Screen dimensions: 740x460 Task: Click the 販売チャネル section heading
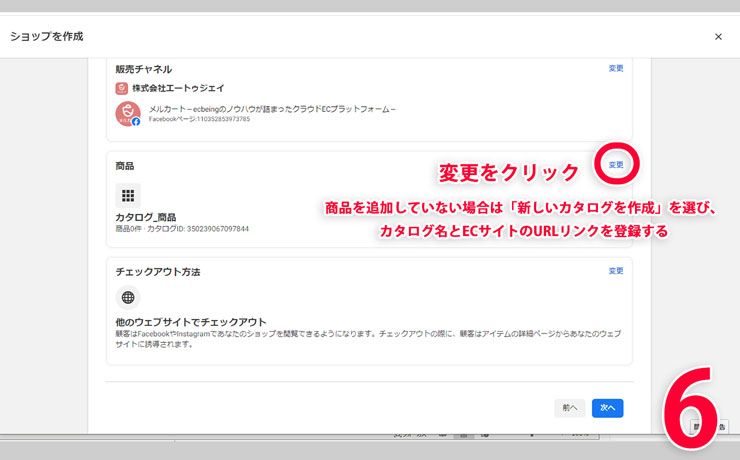coord(143,69)
